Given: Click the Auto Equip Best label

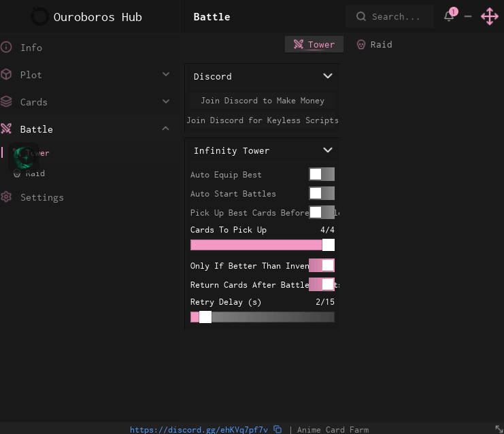Looking at the screenshot, I should tap(226, 175).
